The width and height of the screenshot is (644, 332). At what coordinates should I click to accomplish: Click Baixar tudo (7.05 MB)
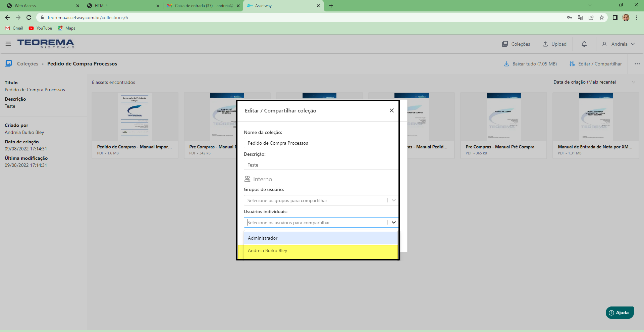tap(530, 64)
